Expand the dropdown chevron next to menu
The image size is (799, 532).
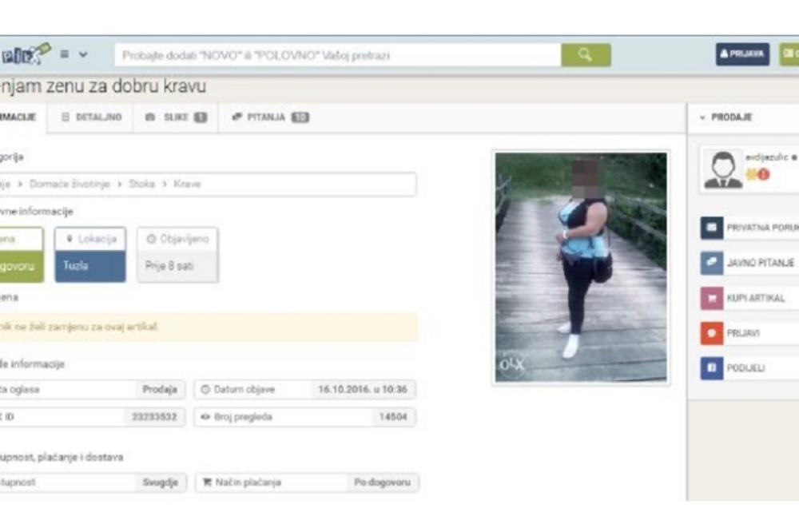[x=83, y=55]
